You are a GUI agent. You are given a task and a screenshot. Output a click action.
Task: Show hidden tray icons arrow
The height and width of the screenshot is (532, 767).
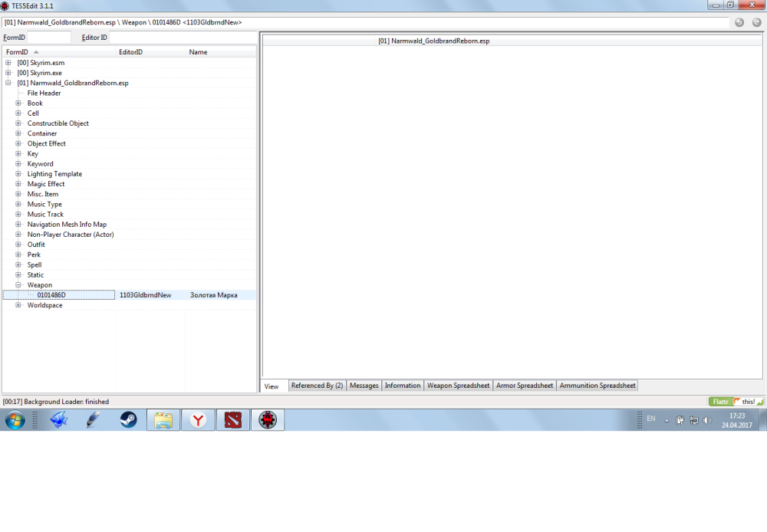pos(667,421)
